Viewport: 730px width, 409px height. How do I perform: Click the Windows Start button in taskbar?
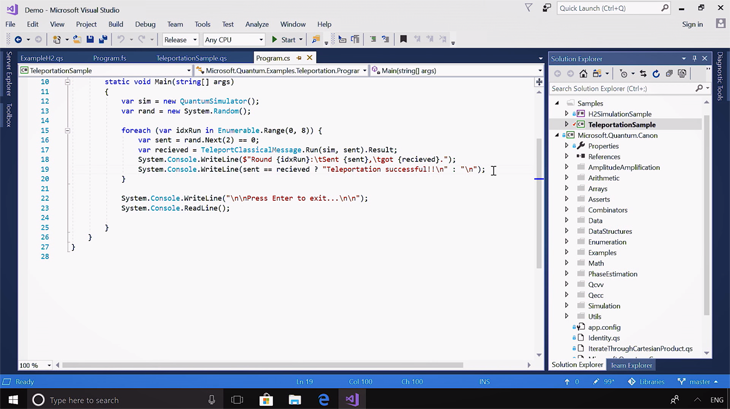pos(13,400)
